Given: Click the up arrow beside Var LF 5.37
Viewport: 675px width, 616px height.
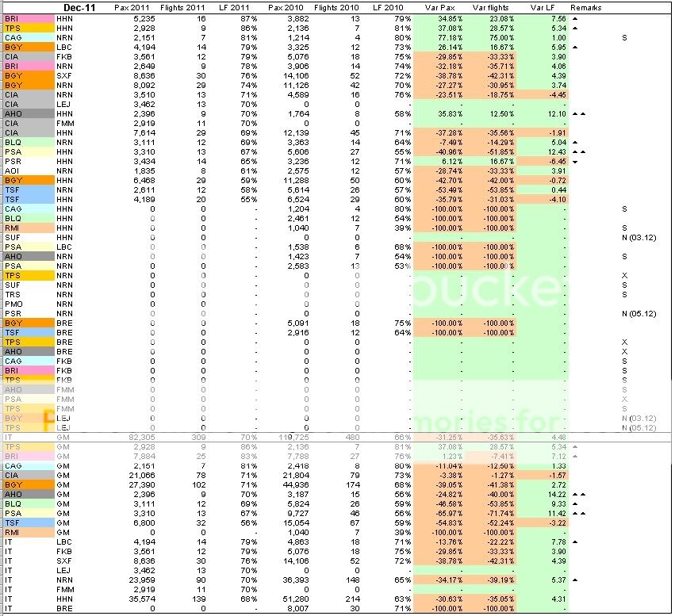Looking at the screenshot, I should coord(575,580).
